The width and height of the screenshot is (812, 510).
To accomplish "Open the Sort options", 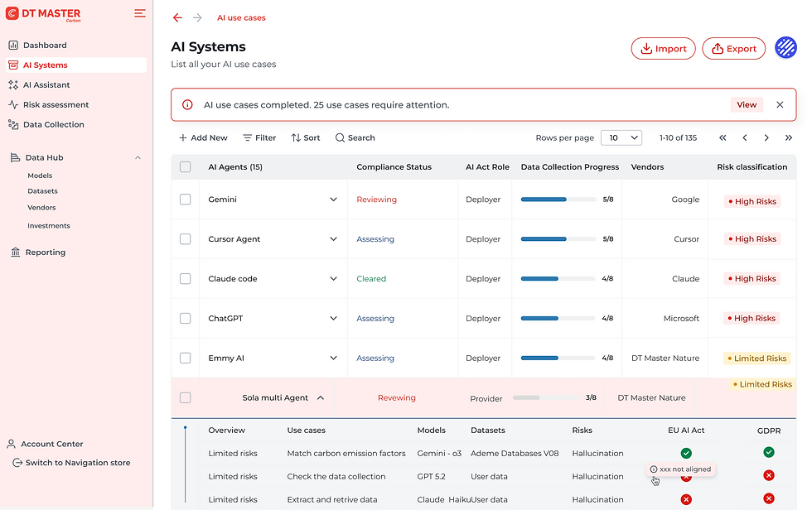I will click(x=305, y=137).
